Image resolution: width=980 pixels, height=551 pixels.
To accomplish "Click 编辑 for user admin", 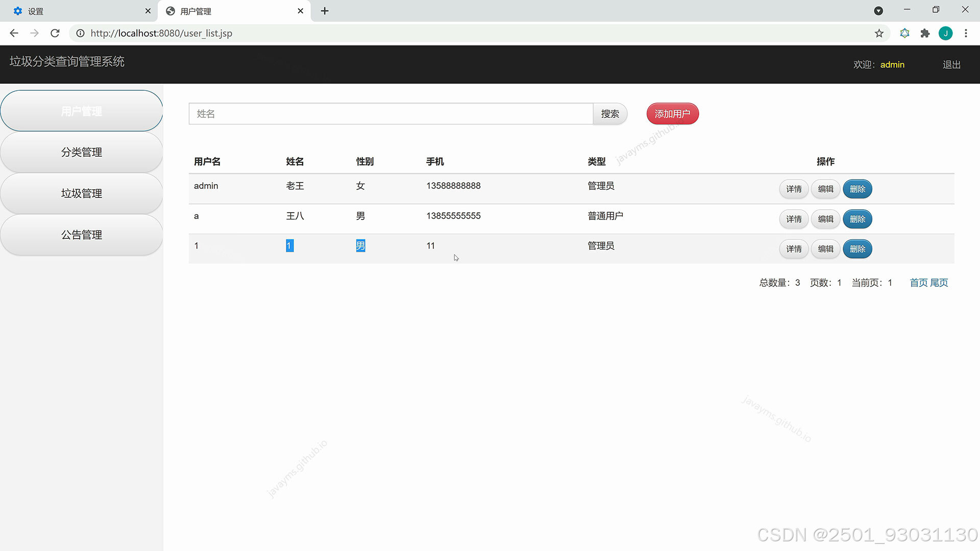I will pyautogui.click(x=825, y=189).
